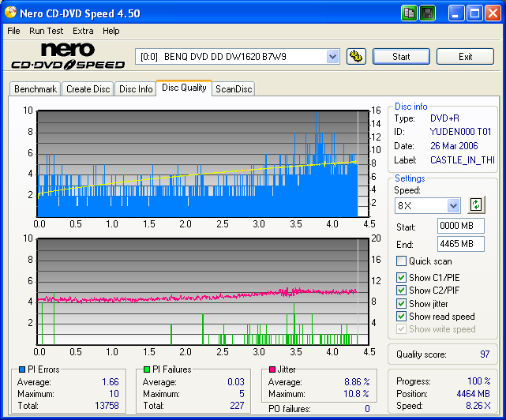This screenshot has height=420, width=506.
Task: Toggle Show read speed checkbox
Action: coord(401,316)
